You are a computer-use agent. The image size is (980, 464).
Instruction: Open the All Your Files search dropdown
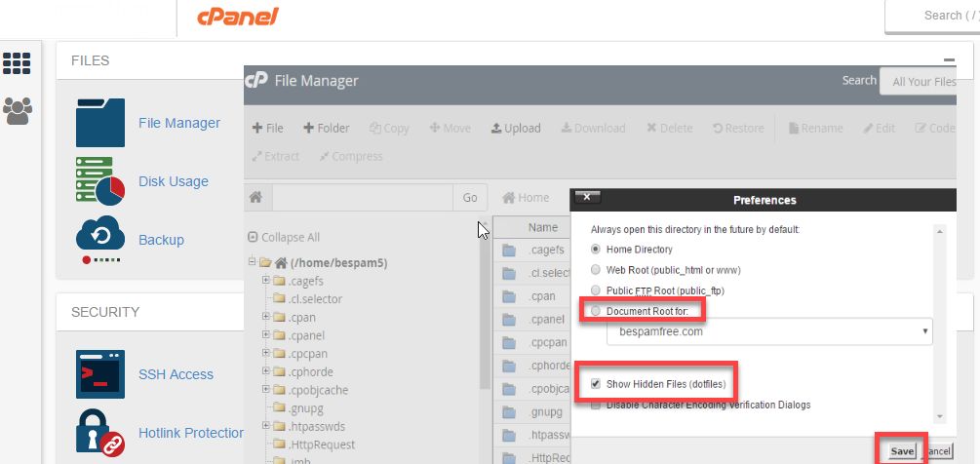click(x=918, y=81)
